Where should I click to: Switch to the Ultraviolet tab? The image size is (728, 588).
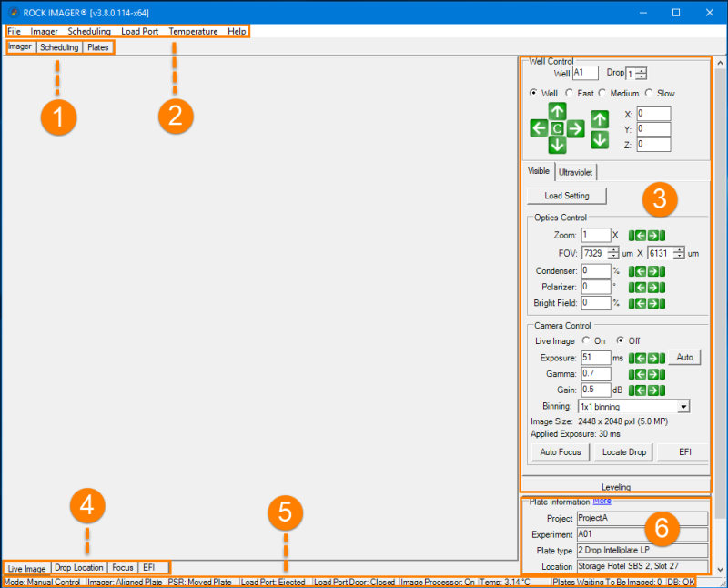tap(576, 172)
